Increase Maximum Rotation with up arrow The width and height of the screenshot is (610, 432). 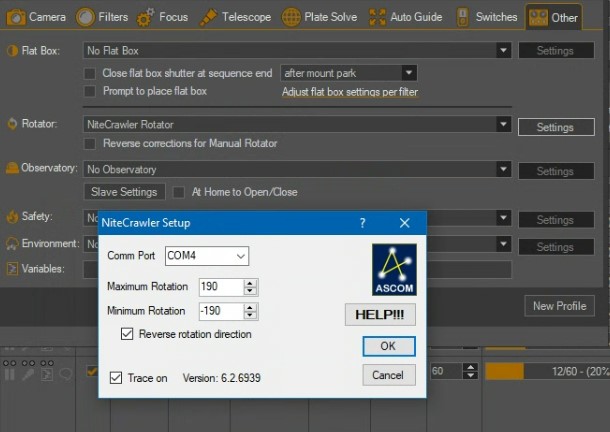click(250, 283)
